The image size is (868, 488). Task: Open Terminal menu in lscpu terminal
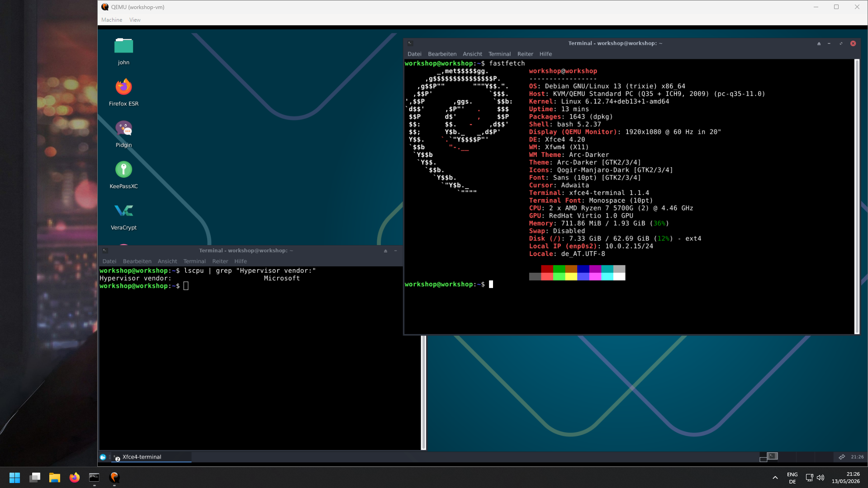[194, 261]
